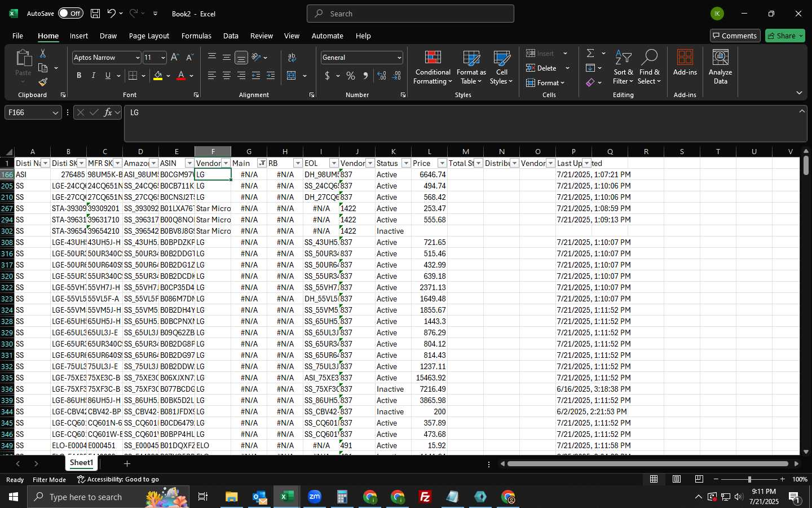Open active filter dropdown on Main column
Viewport: 812px width, 508px height.
pos(262,163)
